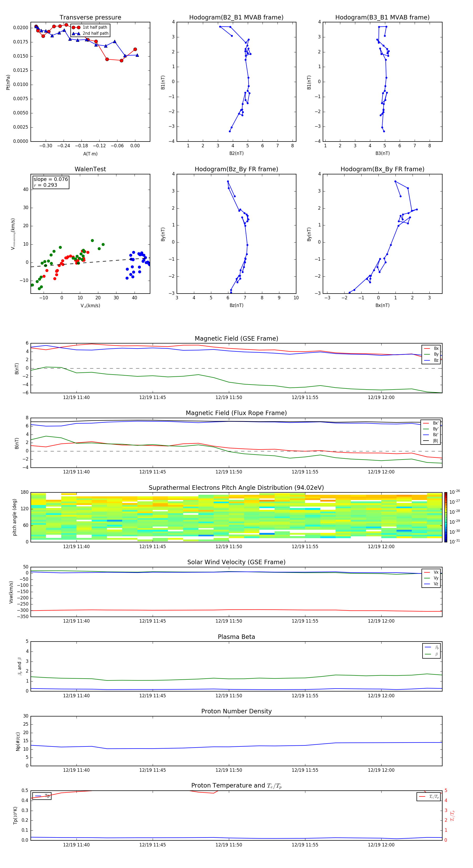Click the "Bz(nT)" x-axis label
This screenshot has height=868, width=473.
point(236,305)
